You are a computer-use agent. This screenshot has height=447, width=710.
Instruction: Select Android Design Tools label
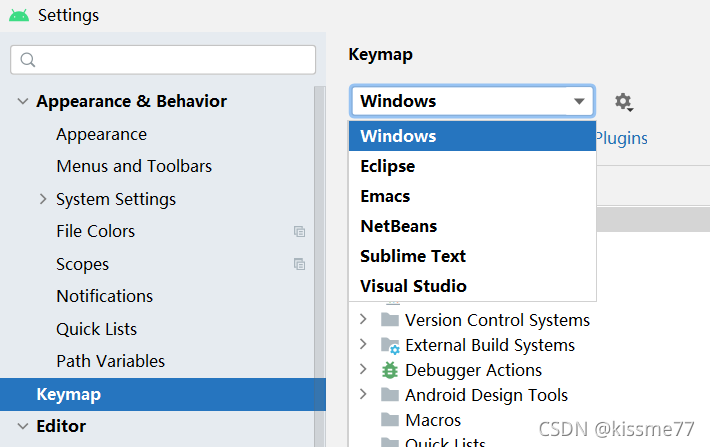pos(486,395)
